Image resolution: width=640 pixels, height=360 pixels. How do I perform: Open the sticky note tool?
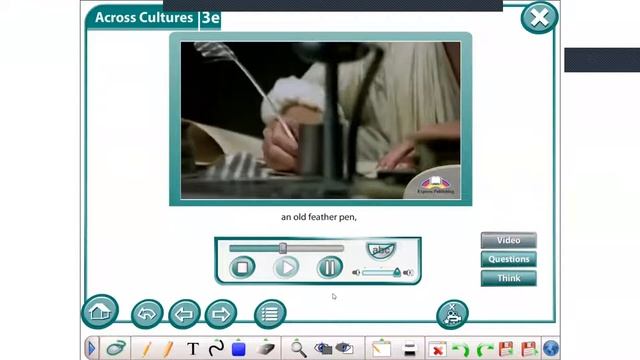coord(381,349)
